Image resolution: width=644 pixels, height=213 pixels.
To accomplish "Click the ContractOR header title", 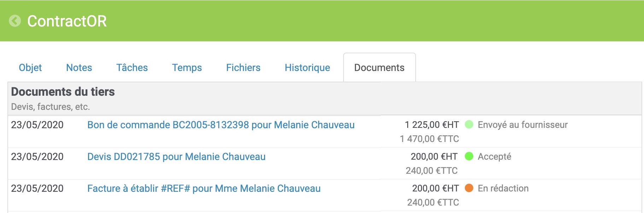I will point(67,21).
